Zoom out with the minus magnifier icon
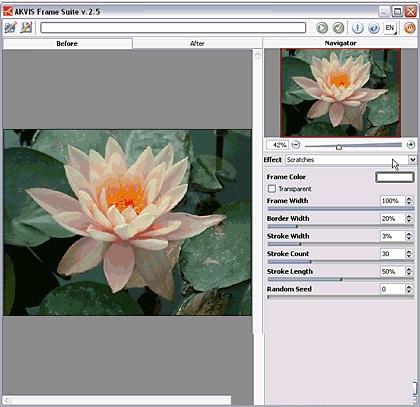 (296, 145)
